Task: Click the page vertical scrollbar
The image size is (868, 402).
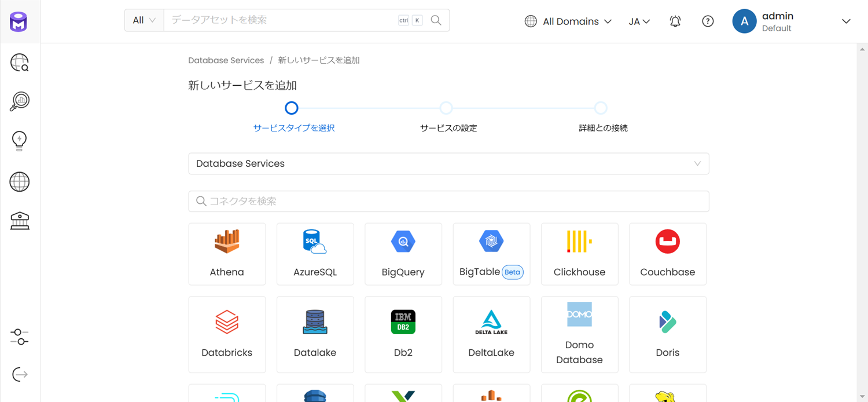Action: point(863,222)
